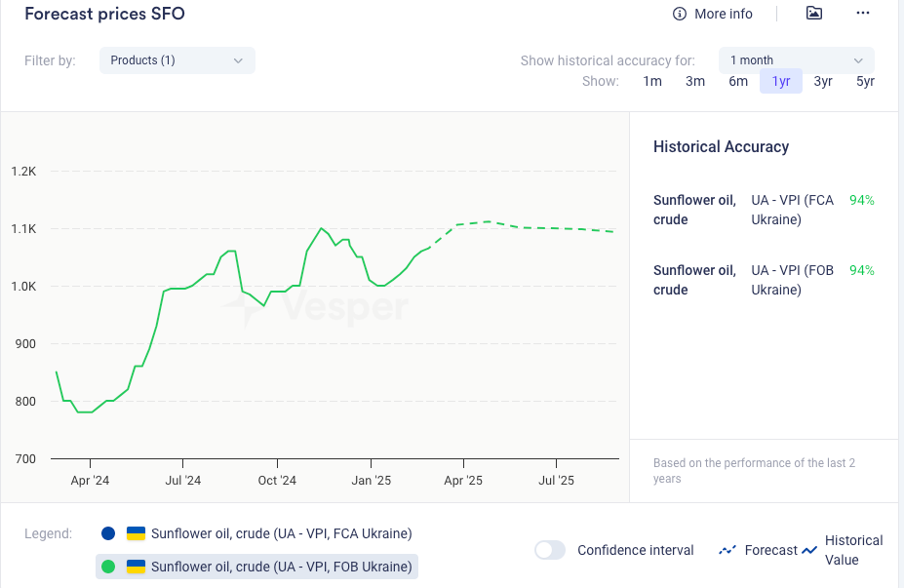The image size is (904, 588).
Task: Select the 1yr time range
Action: [781, 81]
